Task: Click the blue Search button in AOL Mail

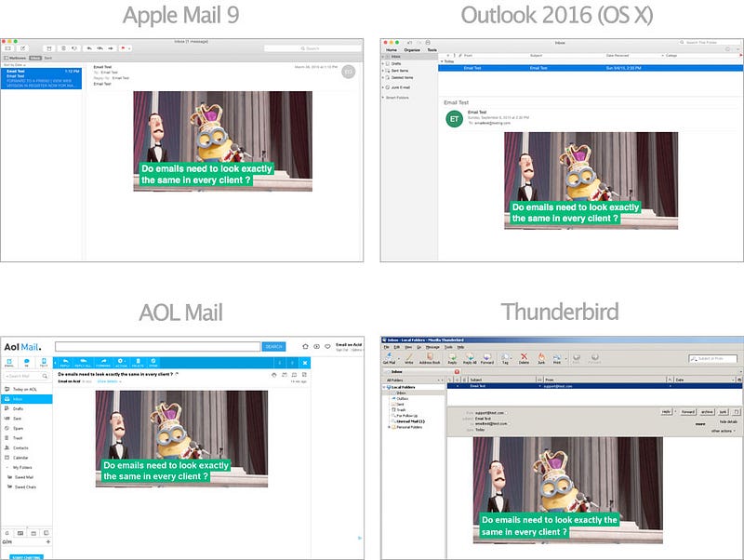Action: click(273, 346)
